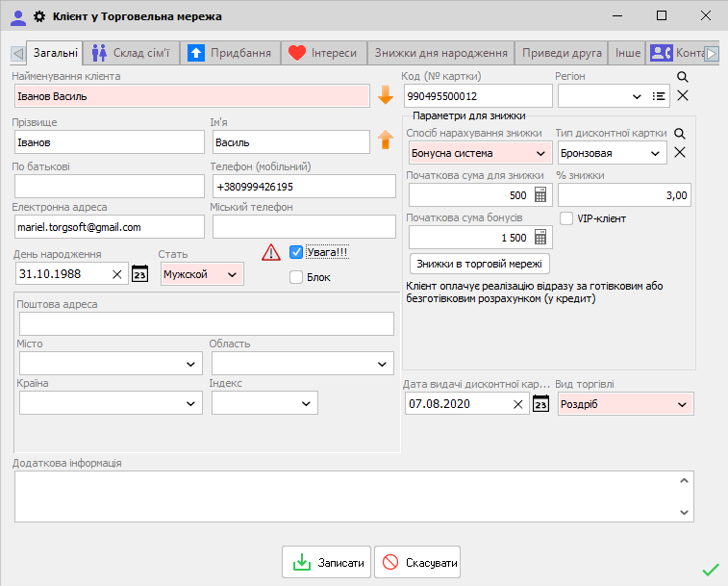Open calculator for initial bonus sum
The width and height of the screenshot is (728, 586).
tap(540, 238)
